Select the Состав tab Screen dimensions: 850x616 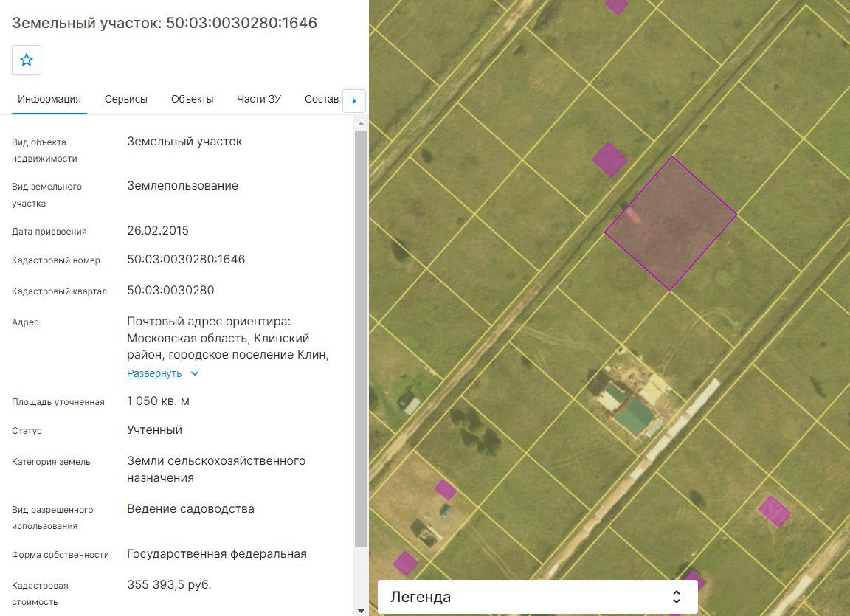point(322,99)
